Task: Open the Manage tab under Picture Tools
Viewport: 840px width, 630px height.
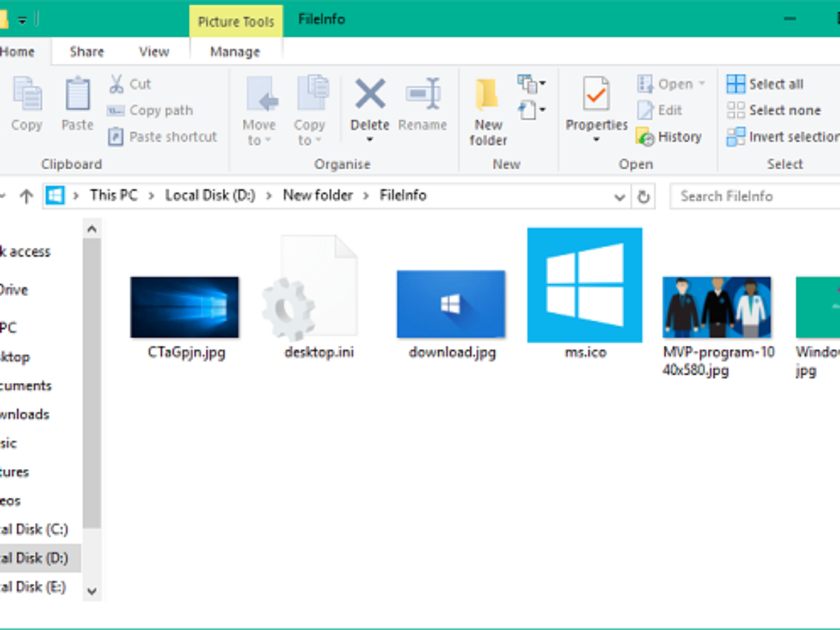Action: click(235, 52)
